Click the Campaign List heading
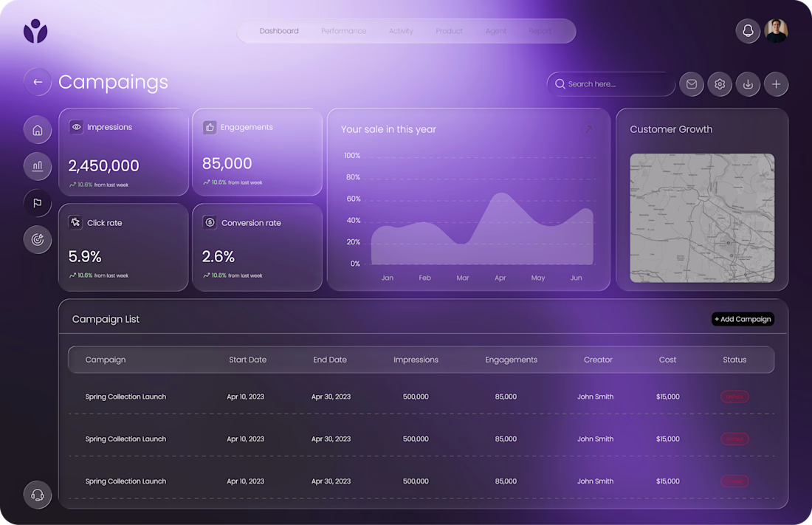 click(x=106, y=319)
